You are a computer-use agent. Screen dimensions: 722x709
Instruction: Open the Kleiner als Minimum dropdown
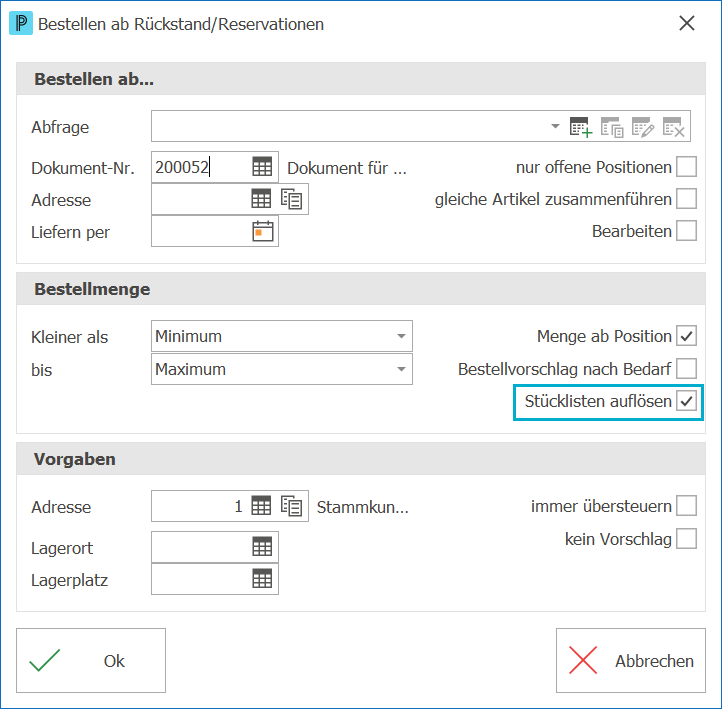point(401,336)
